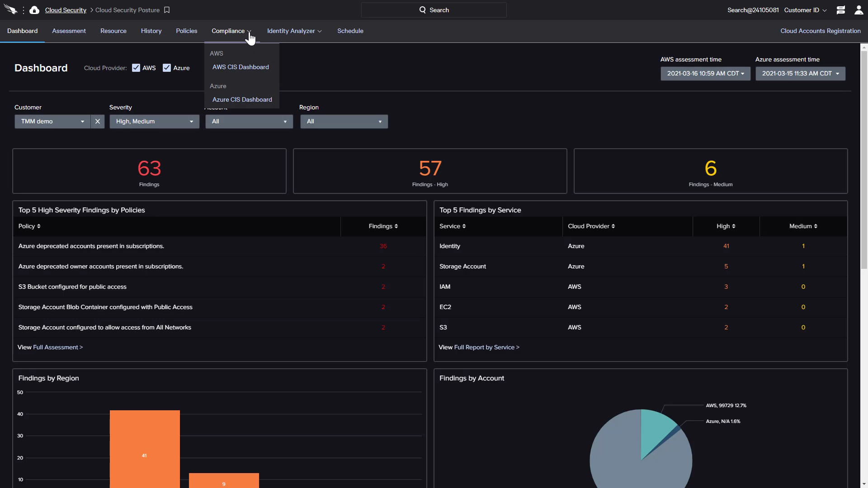Click the 57 Findings - High card

[430, 171]
